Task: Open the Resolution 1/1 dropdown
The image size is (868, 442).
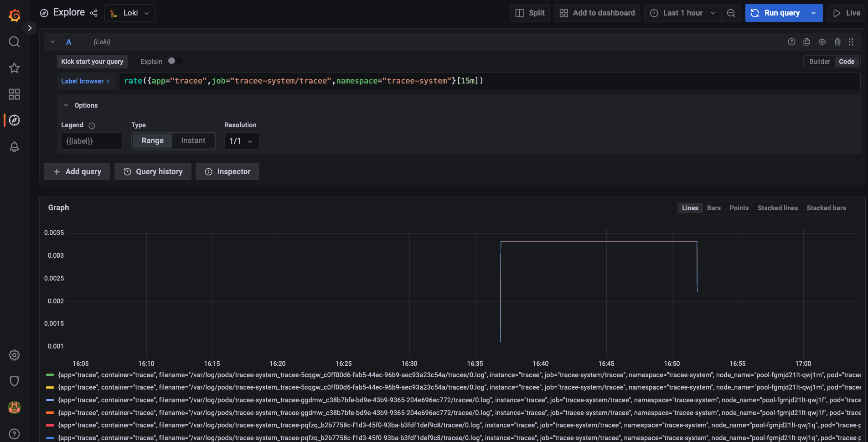Action: coord(241,140)
